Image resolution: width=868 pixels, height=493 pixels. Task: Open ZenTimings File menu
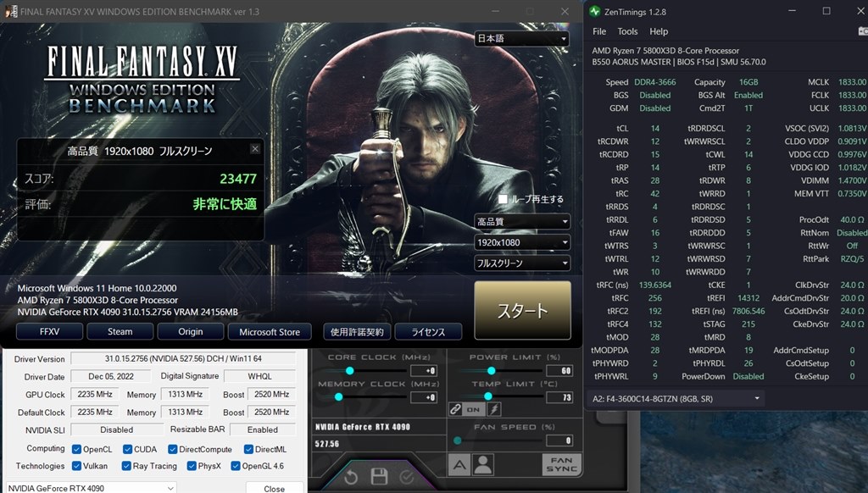[599, 31]
